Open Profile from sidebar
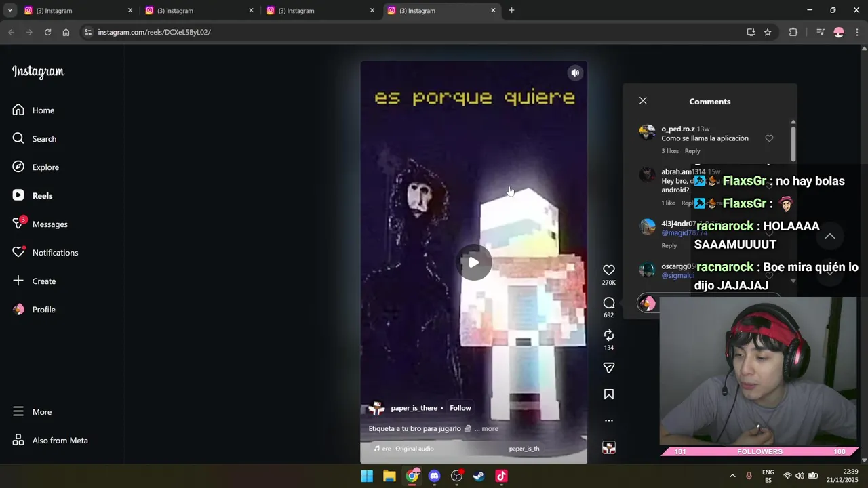Screen dimensions: 868x488 coord(34,310)
